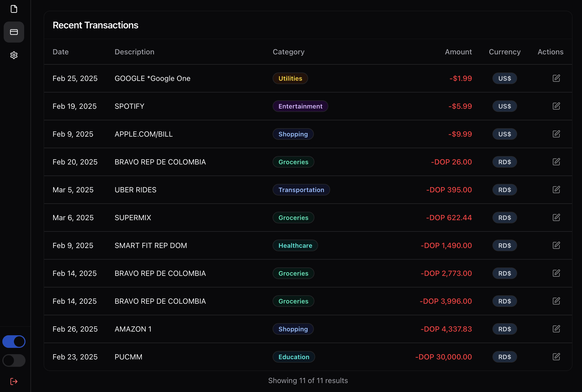This screenshot has width=582, height=392.
Task: Click the Feb 26, 2025 date cell
Action: [x=75, y=329]
